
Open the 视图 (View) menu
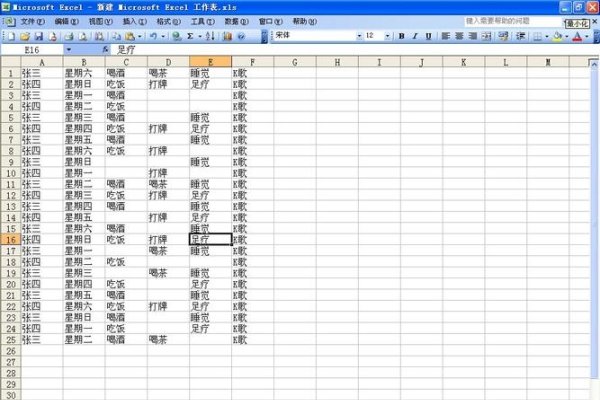pyautogui.click(x=101, y=21)
